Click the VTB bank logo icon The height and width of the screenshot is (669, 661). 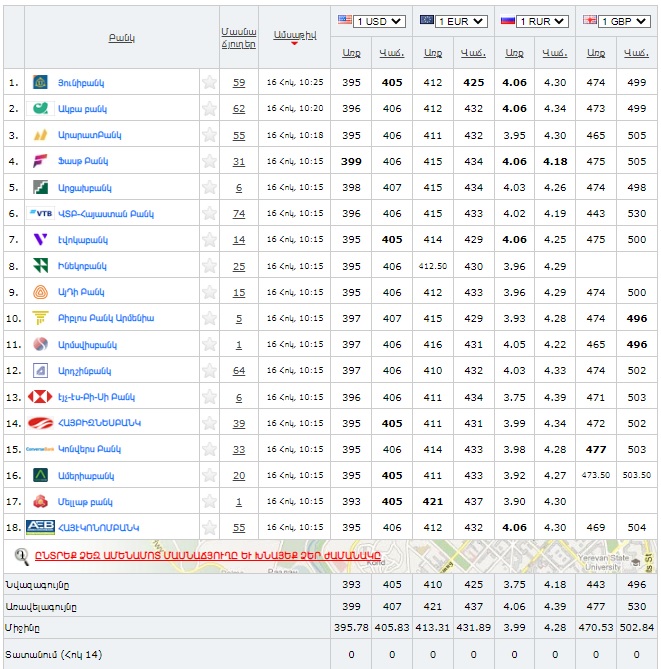(x=40, y=214)
